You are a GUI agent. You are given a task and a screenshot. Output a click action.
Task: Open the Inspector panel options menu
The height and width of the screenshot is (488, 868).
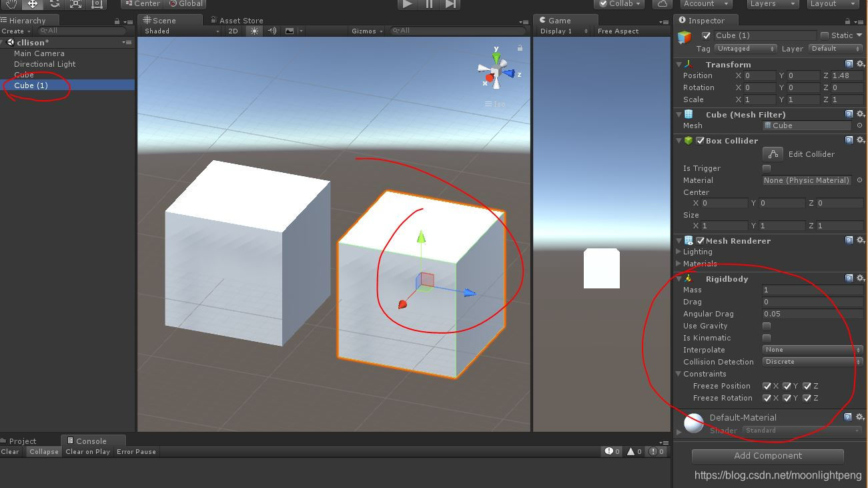860,21
